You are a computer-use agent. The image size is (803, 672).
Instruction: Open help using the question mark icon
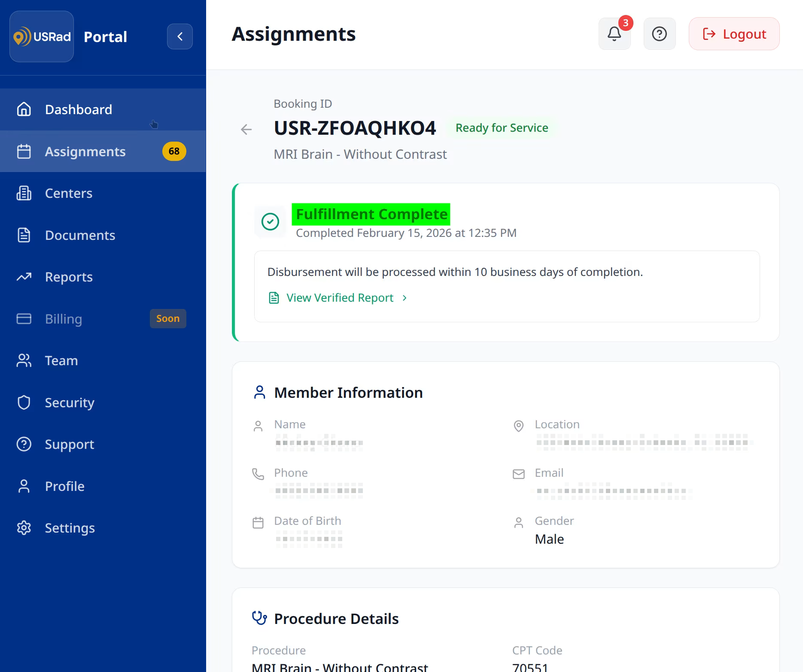[660, 33]
